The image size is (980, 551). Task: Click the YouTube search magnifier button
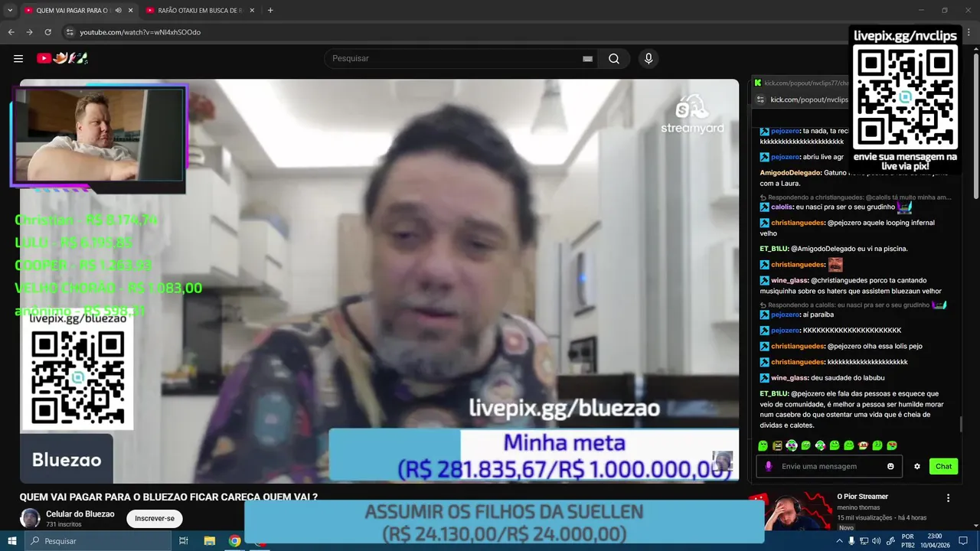[614, 59]
